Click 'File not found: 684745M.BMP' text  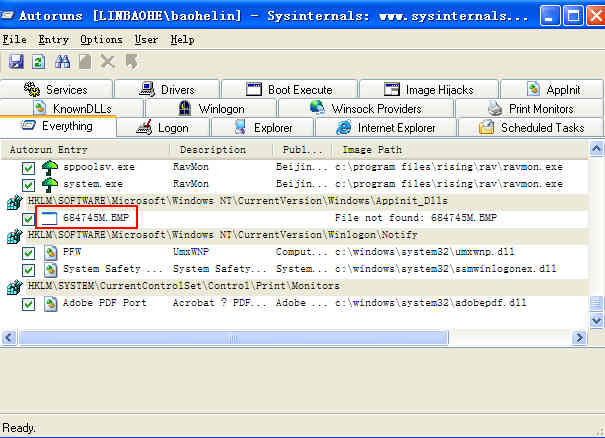(416, 218)
